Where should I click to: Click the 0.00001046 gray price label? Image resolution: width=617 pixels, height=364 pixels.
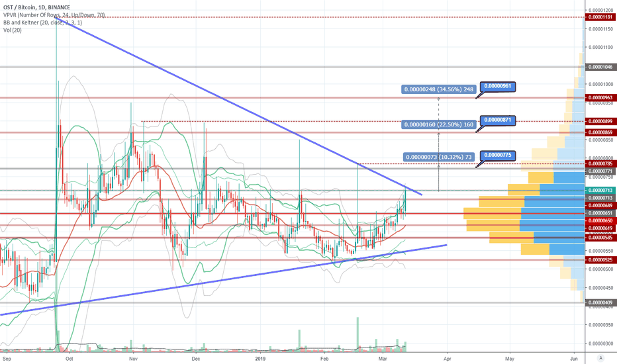pyautogui.click(x=601, y=67)
